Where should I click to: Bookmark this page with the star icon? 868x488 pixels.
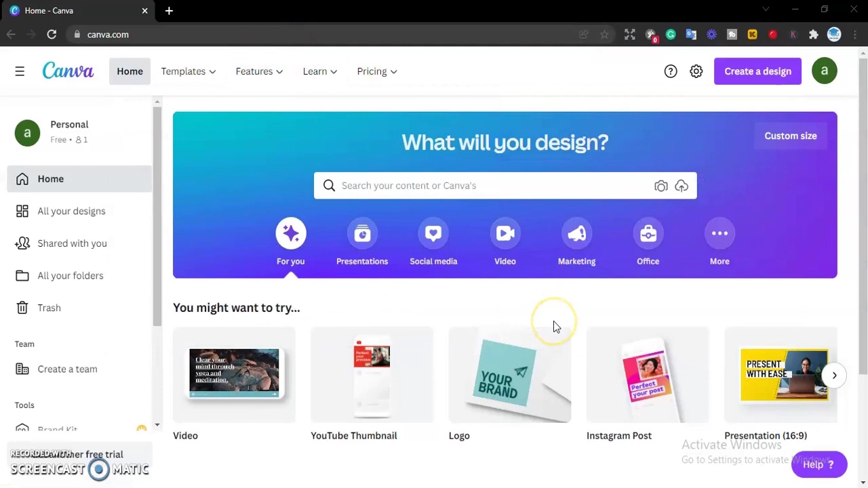tap(604, 35)
